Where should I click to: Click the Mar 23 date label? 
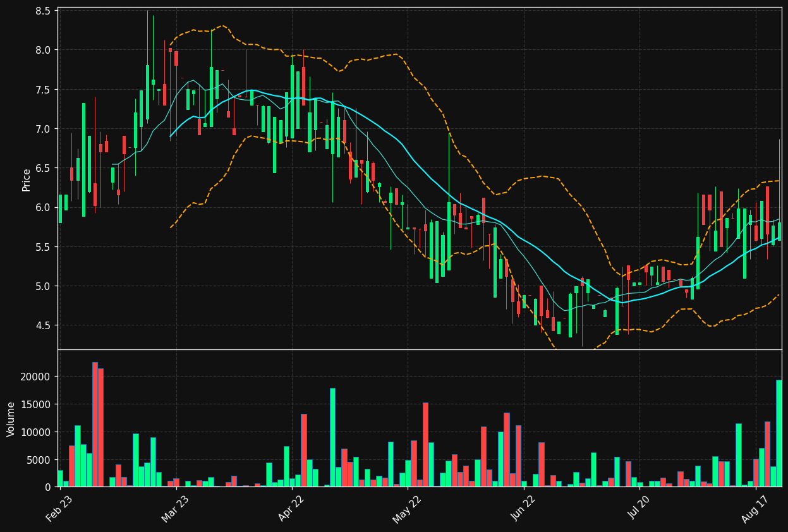tap(175, 509)
